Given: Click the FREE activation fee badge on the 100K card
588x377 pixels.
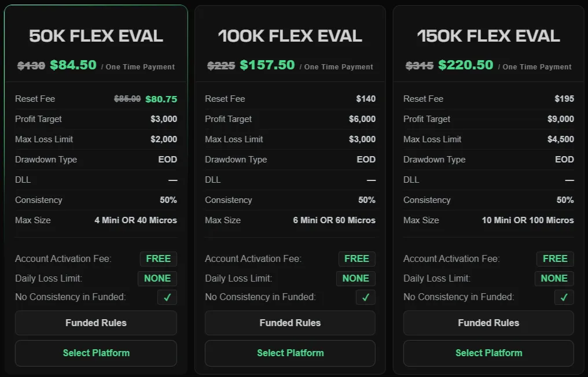Looking at the screenshot, I should coord(357,258).
